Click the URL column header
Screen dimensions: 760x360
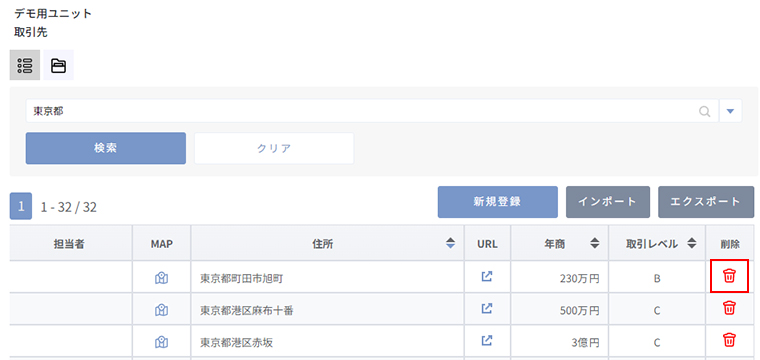(x=487, y=244)
